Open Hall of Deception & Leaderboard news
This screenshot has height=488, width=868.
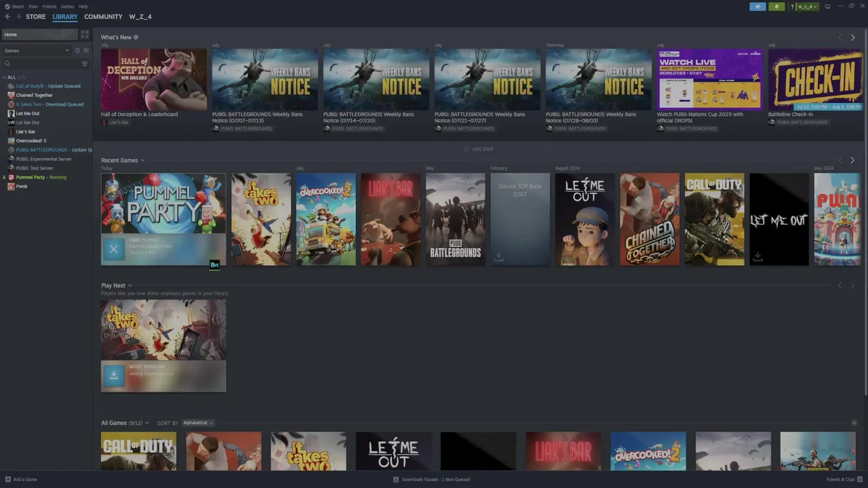(154, 79)
